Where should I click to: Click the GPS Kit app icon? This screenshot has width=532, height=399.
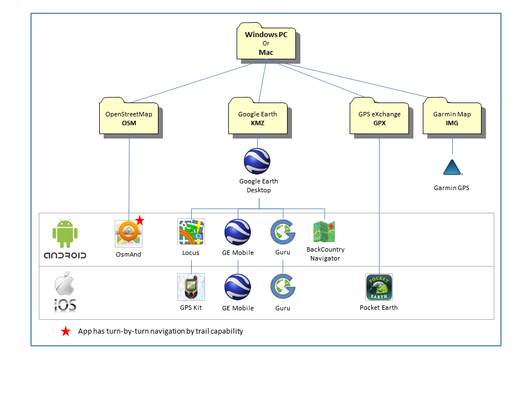[x=191, y=287]
